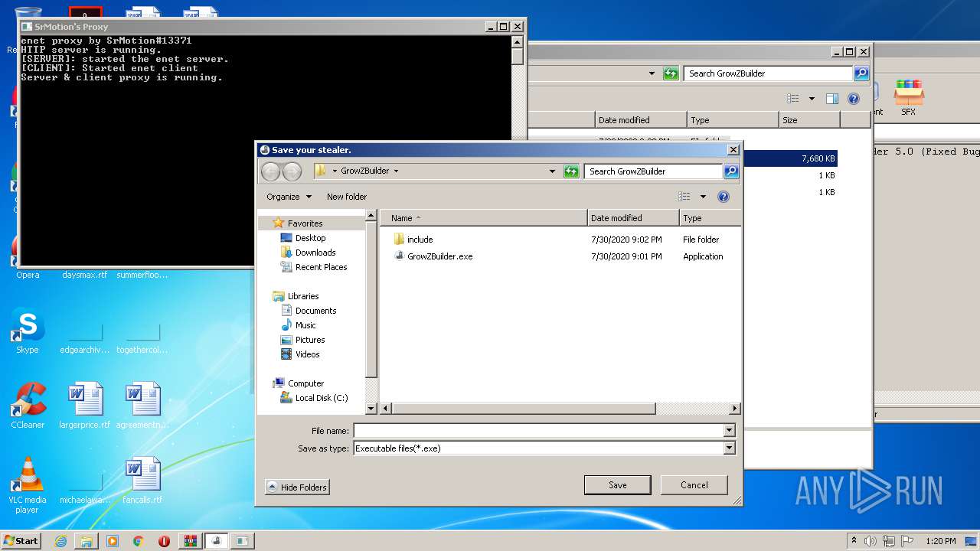Viewport: 980px width, 551px height.
Task: Select Videos library
Action: pyautogui.click(x=308, y=354)
